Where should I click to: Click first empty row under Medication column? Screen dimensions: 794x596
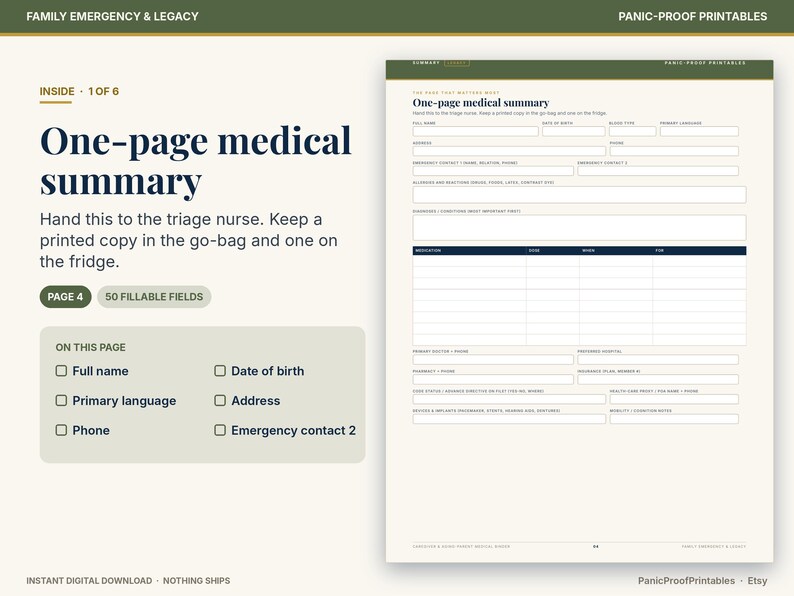click(x=469, y=261)
